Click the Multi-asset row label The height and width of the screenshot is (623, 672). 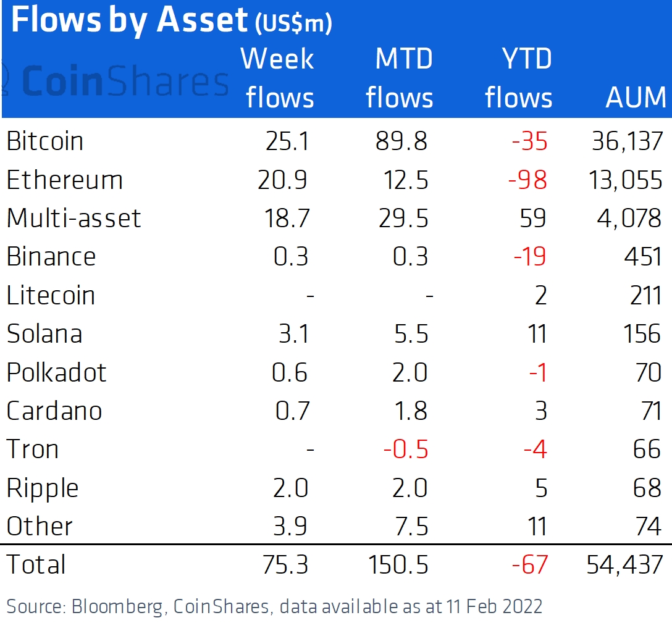[74, 219]
